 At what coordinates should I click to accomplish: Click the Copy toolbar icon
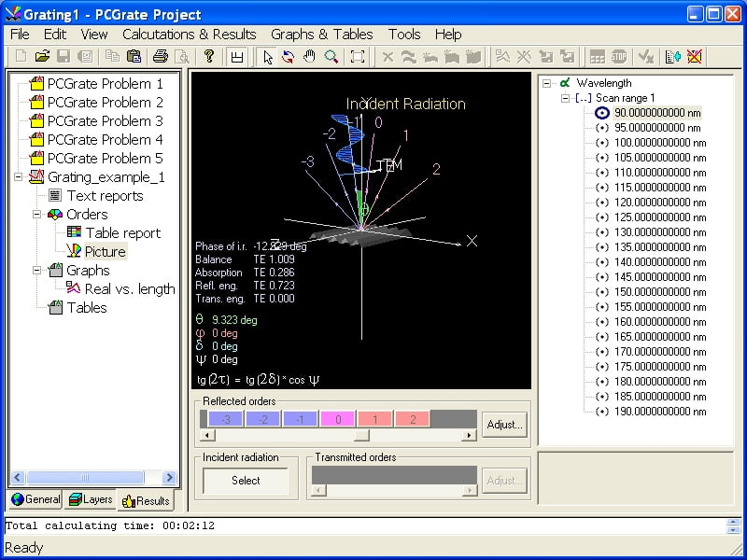[112, 57]
